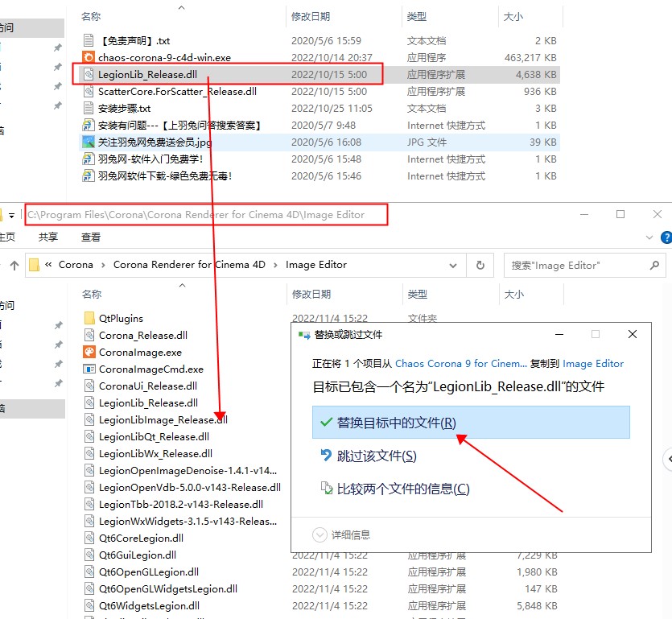
Task: Open the Image Editor destination link in dialog
Action: pyautogui.click(x=593, y=364)
